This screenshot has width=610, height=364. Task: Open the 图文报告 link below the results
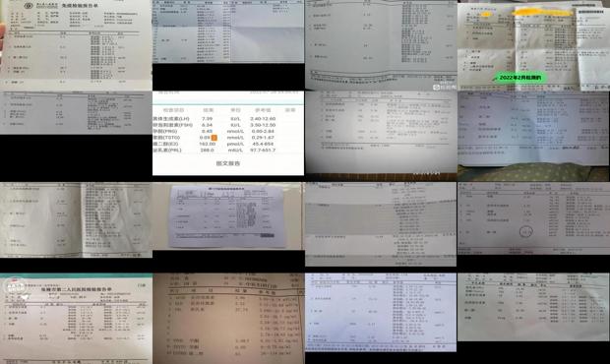228,163
